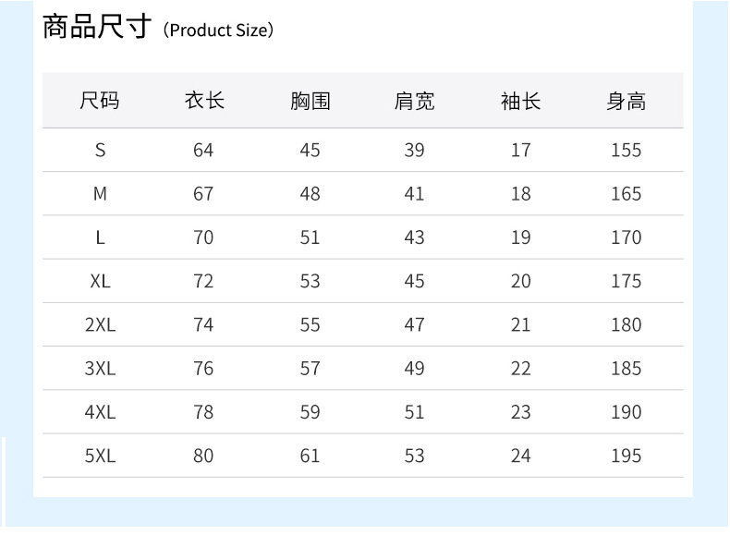Select sleeve length 20 in the XL row
The height and width of the screenshot is (560, 730).
pos(520,281)
